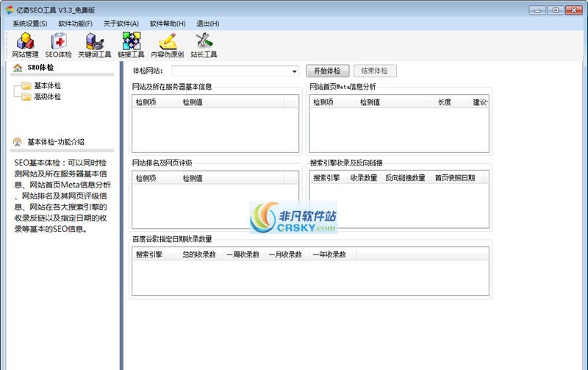Screen dimensions: 588x370
Task: Sort by 总的收录数 column header
Action: tap(201, 255)
